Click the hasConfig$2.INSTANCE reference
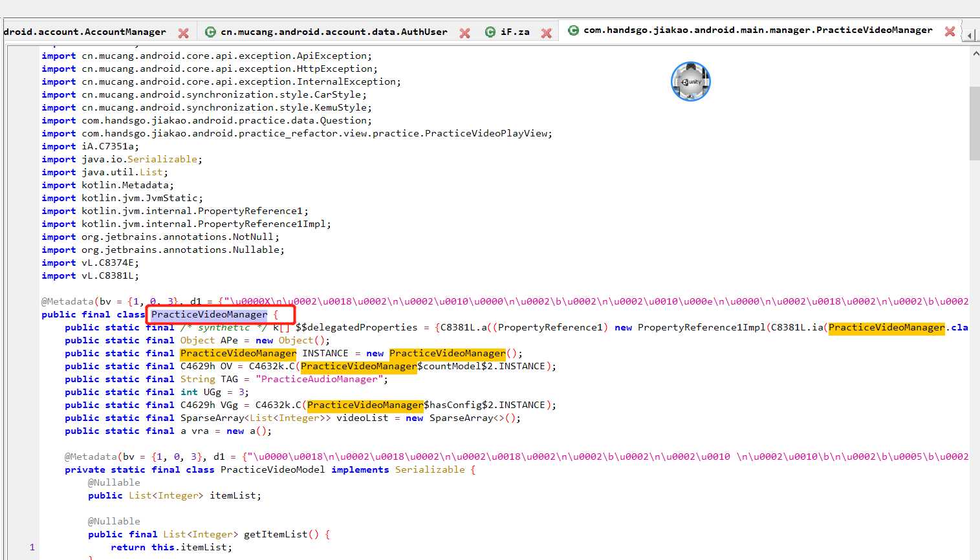The width and height of the screenshot is (980, 560). (485, 405)
